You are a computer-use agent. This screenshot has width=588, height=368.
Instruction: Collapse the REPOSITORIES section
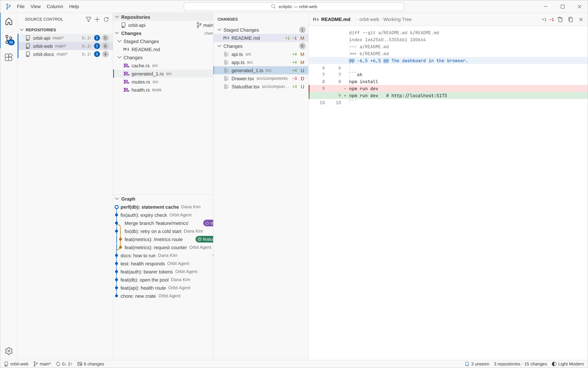point(22,30)
